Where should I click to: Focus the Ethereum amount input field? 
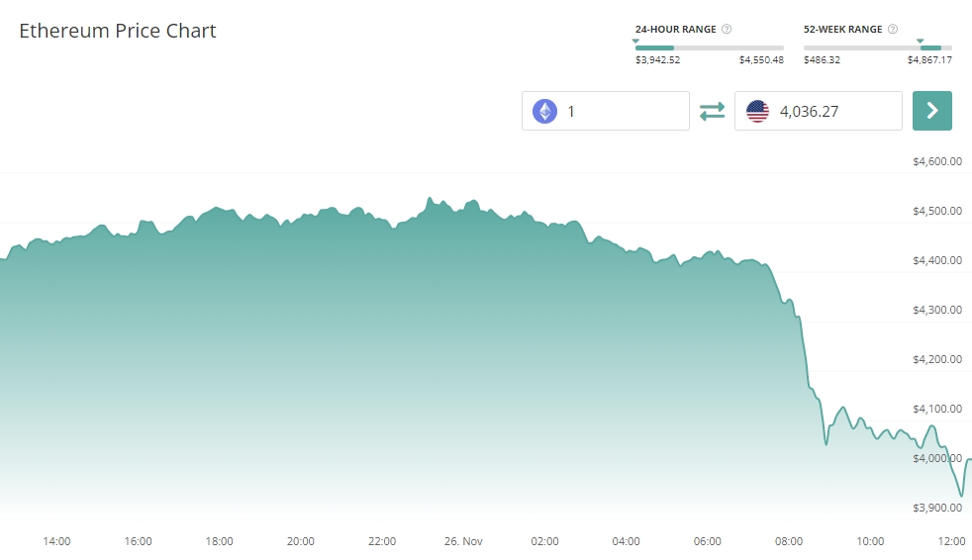click(622, 111)
